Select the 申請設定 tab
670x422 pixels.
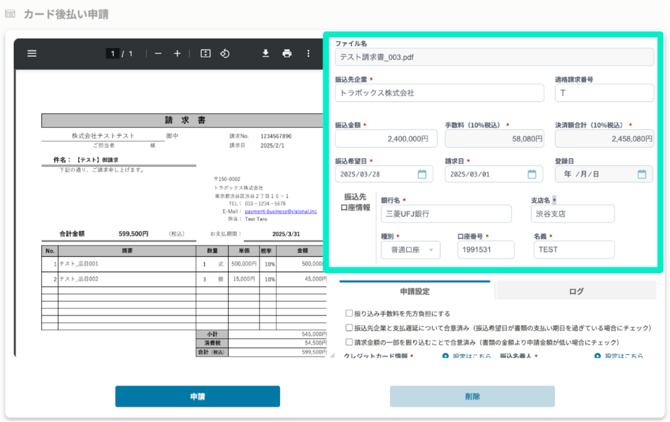tap(414, 291)
